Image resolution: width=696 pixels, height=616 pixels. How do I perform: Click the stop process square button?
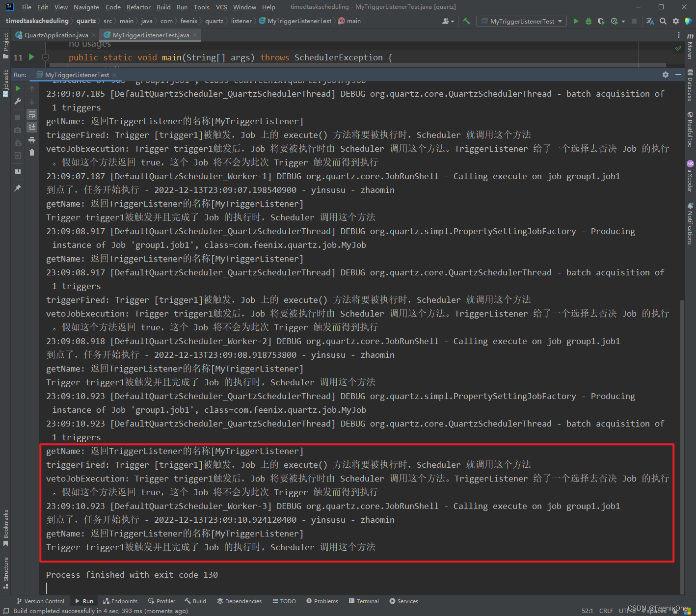18,117
